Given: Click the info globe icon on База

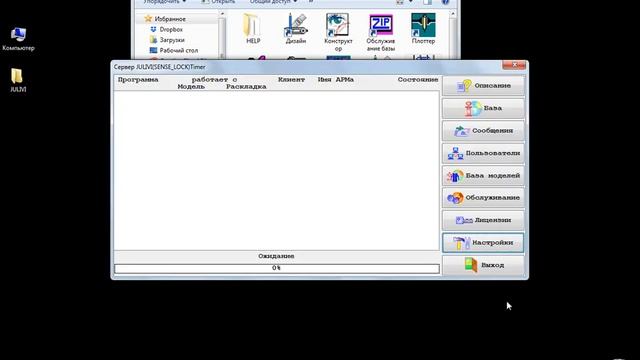Looking at the screenshot, I should click(473, 108).
